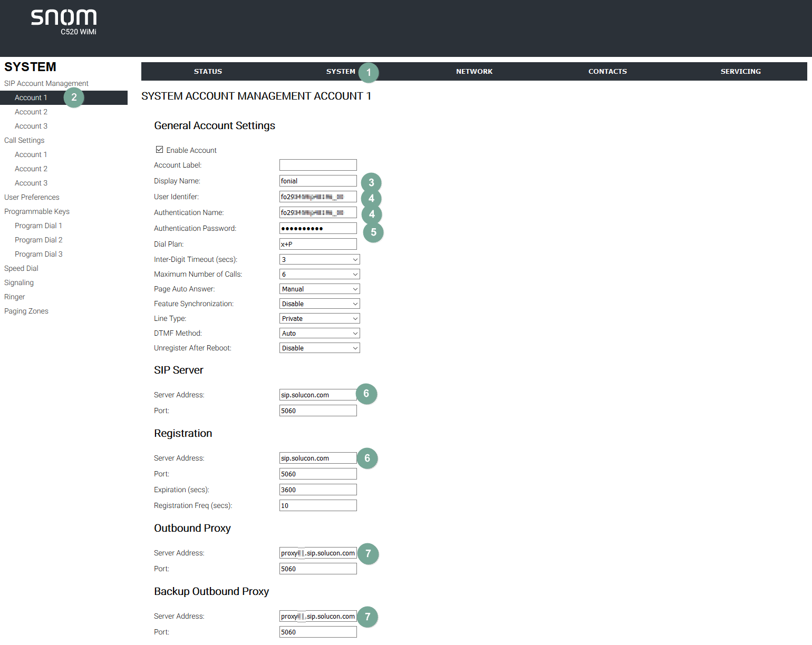Image resolution: width=812 pixels, height=645 pixels.
Task: Open the STATUS tab
Action: [208, 72]
